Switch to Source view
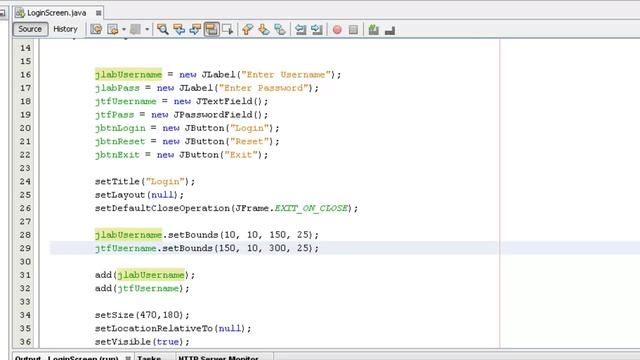640x360 pixels. [x=30, y=29]
